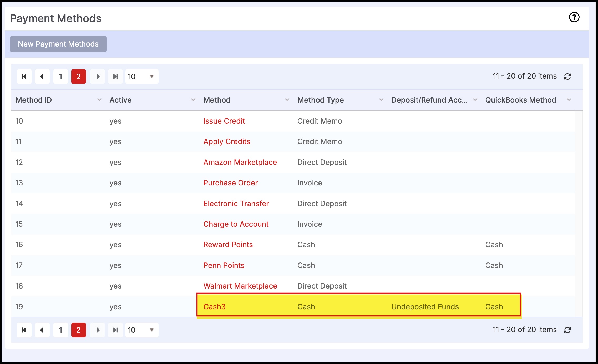This screenshot has height=364, width=598.
Task: Expand Method Type column menu chevron
Action: coord(381,100)
